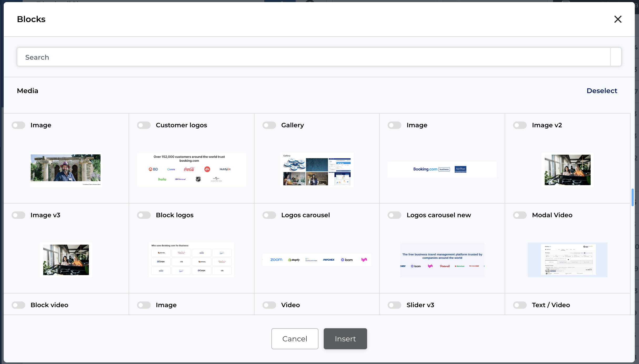639x364 pixels.
Task: Click the blocks list vertical scrollbar
Action: tap(632, 197)
